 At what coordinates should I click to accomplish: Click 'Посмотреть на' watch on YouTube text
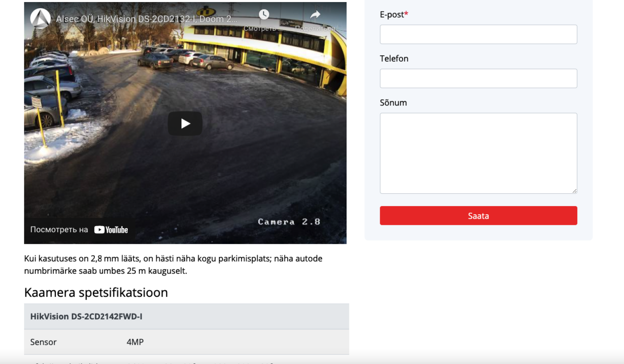(x=59, y=230)
